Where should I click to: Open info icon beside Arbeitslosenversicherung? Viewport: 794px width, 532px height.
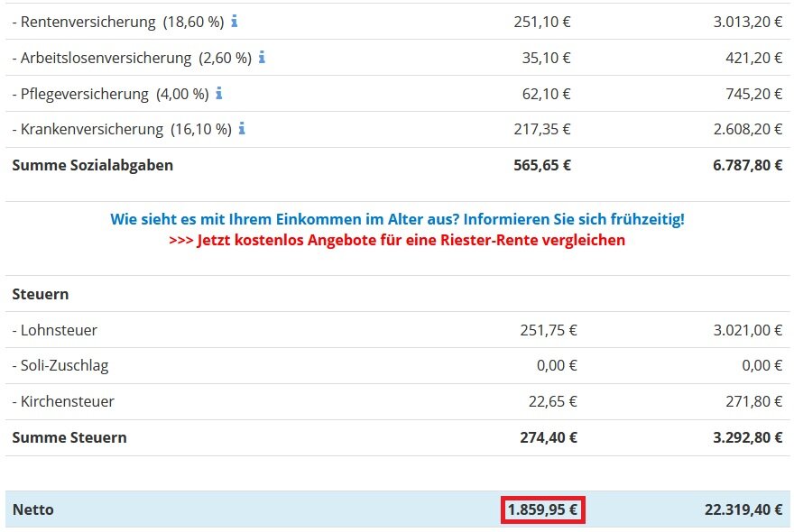tap(262, 57)
